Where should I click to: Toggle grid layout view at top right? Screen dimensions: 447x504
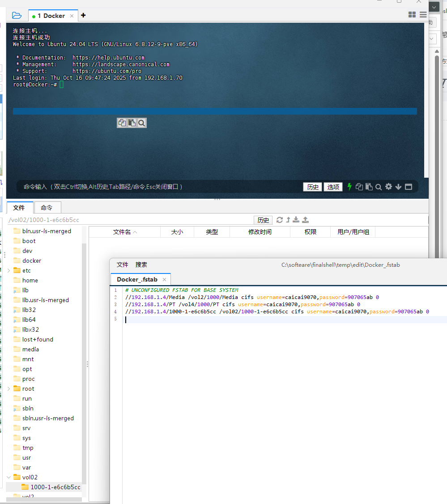412,15
